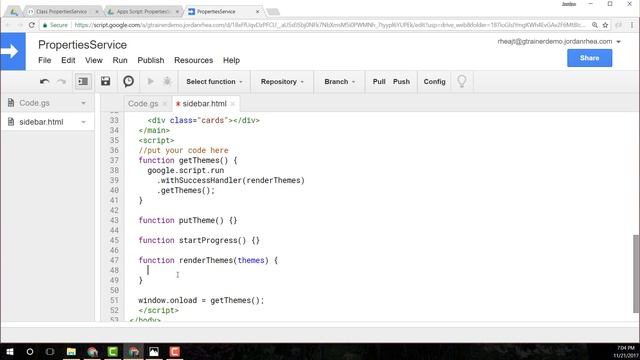Screen dimensions: 640x360
Task: Close the sidebar.html editor tab
Action: 233,104
